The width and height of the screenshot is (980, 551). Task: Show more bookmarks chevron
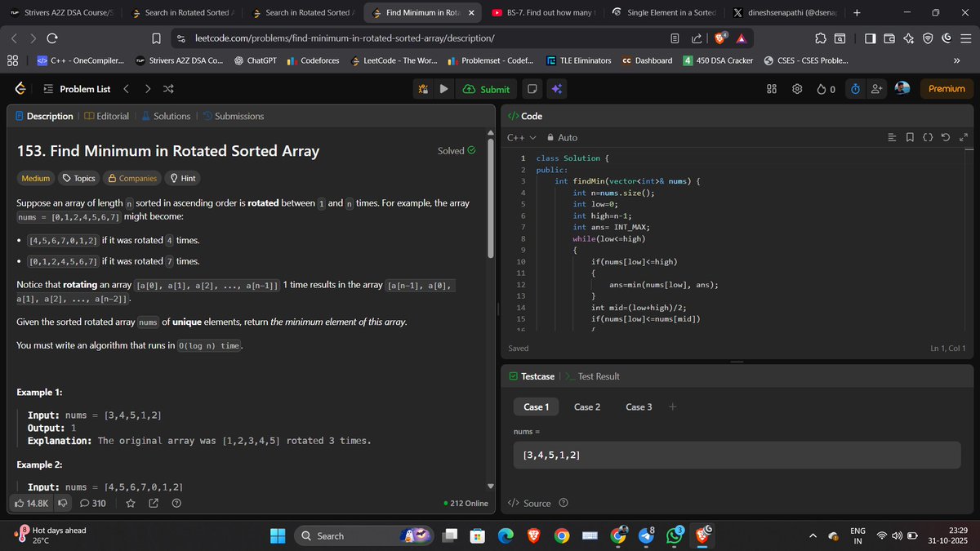point(956,60)
